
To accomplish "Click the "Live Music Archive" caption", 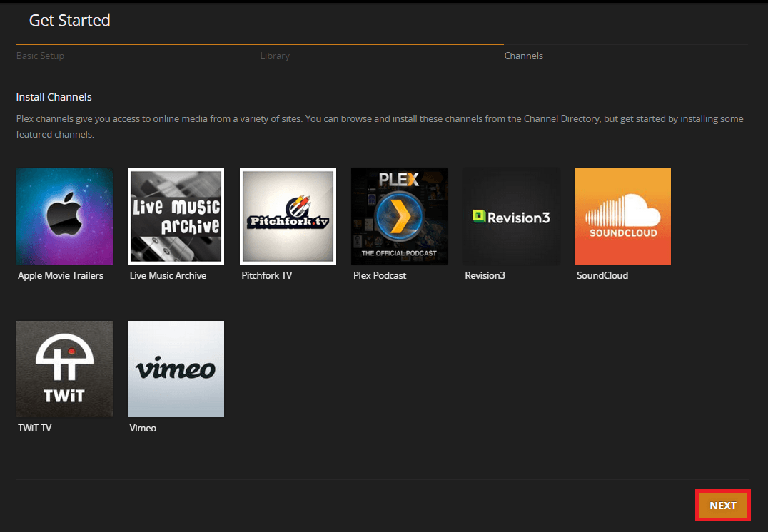I will pos(168,275).
